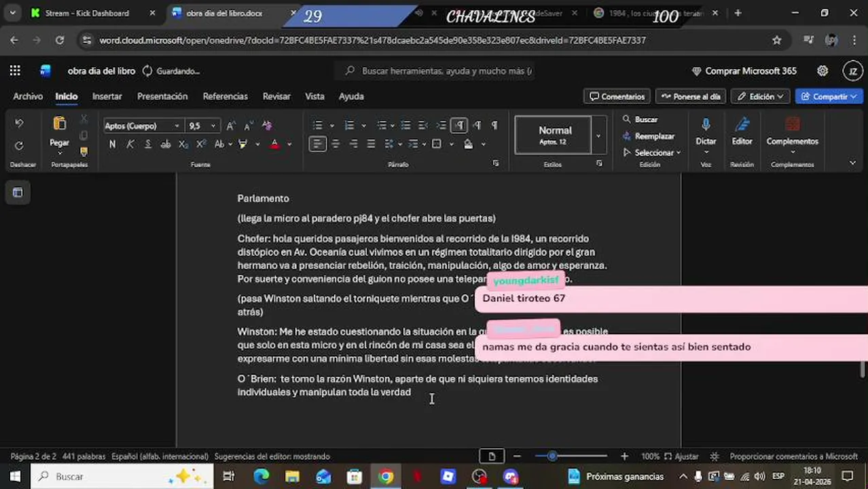This screenshot has height=489, width=868.
Task: Click Buscar in Edición group
Action: (640, 120)
